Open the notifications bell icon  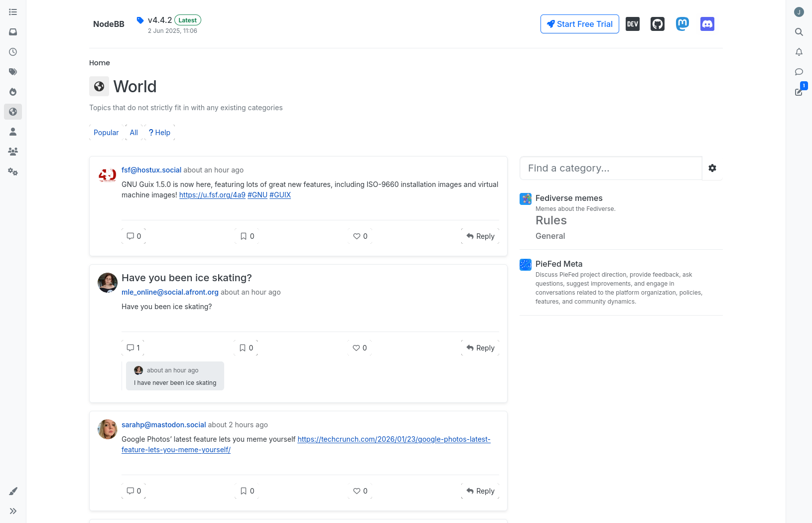point(799,52)
